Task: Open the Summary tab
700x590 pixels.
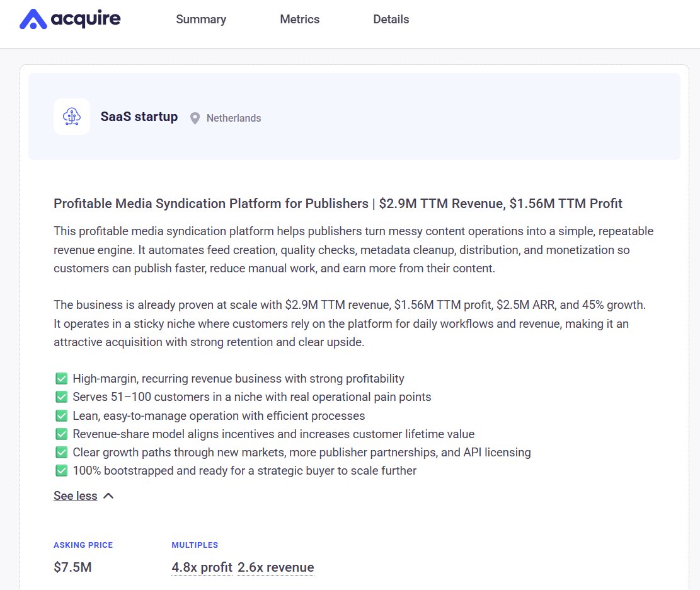Action: 201,19
